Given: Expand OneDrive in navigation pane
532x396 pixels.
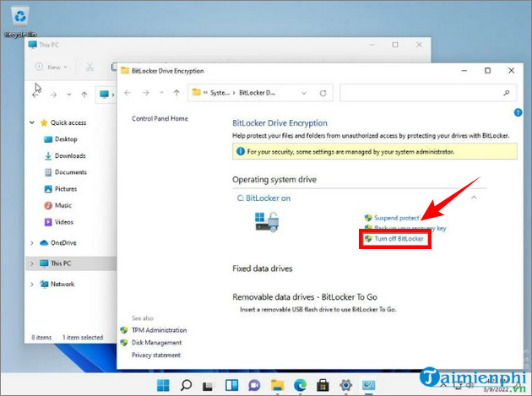Looking at the screenshot, I should pyautogui.click(x=32, y=243).
